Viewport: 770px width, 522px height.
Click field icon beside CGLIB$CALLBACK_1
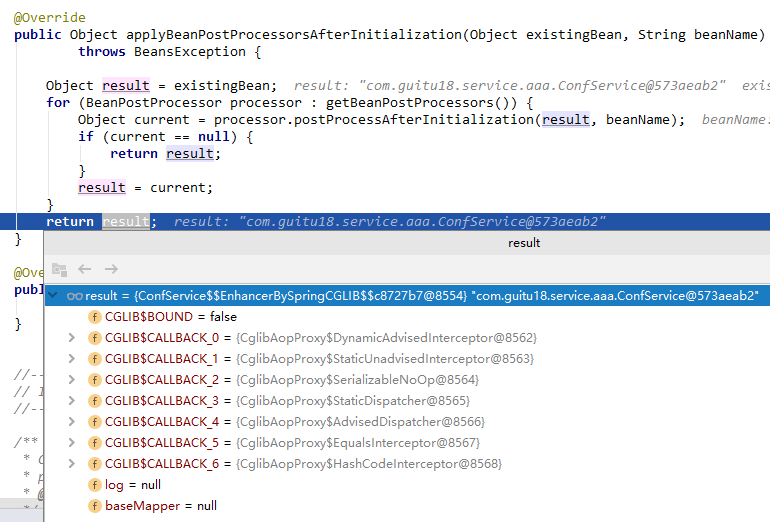(95, 359)
